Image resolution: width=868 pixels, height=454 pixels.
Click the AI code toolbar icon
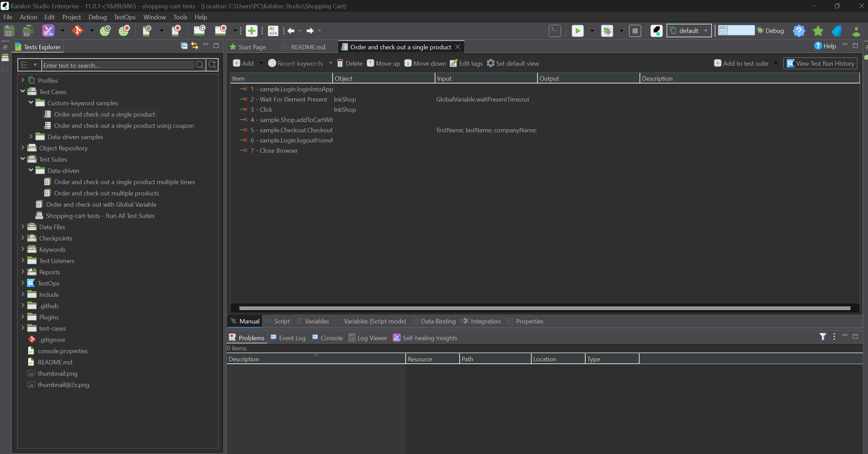tap(273, 31)
